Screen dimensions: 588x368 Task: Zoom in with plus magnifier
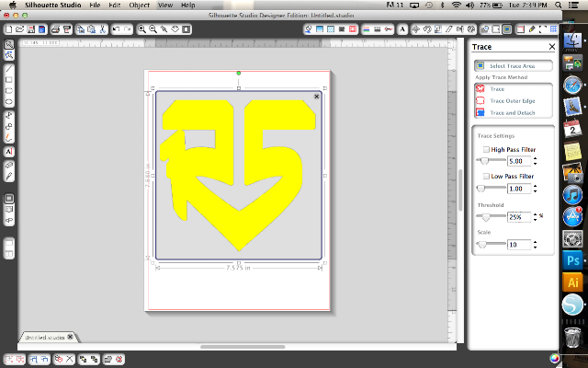(x=141, y=29)
